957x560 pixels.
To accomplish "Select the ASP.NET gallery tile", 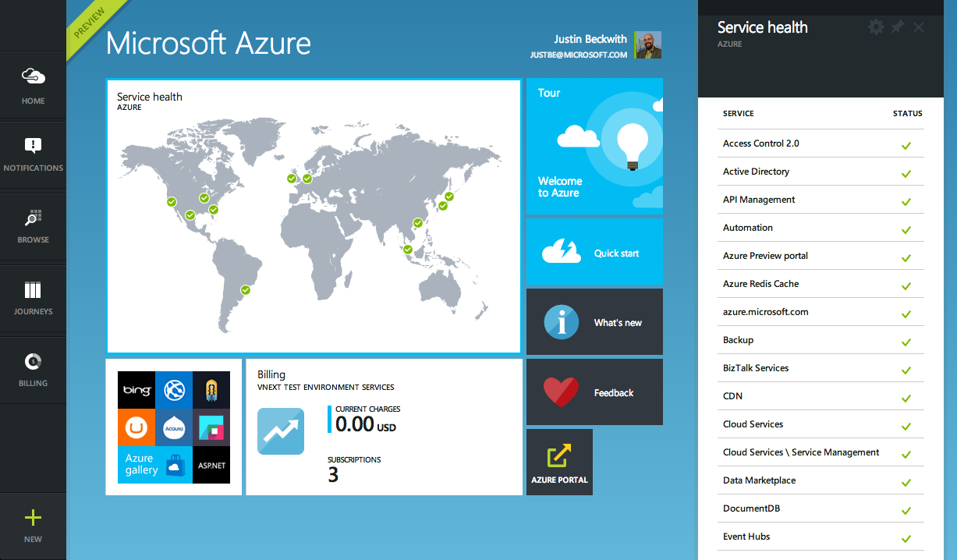I will [211, 464].
